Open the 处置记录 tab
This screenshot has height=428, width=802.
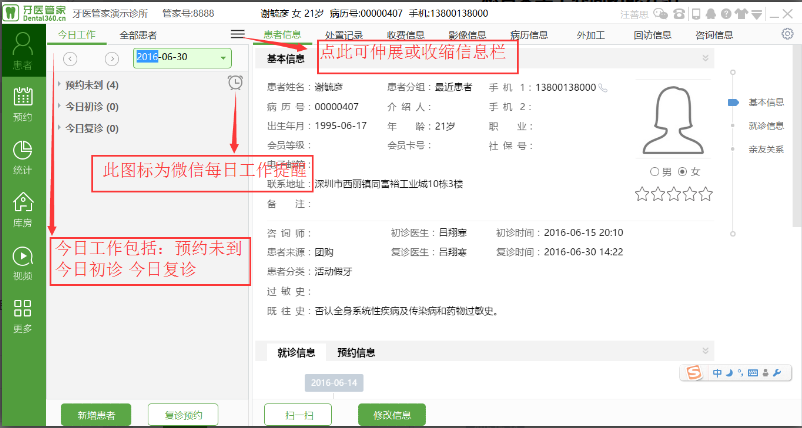click(x=344, y=35)
